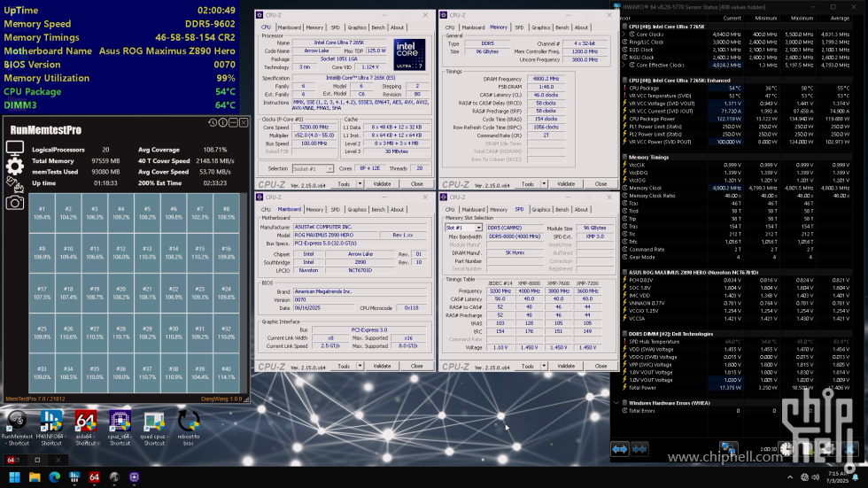Click Validate in the SPD tab window
The height and width of the screenshot is (488, 868).
pos(566,366)
